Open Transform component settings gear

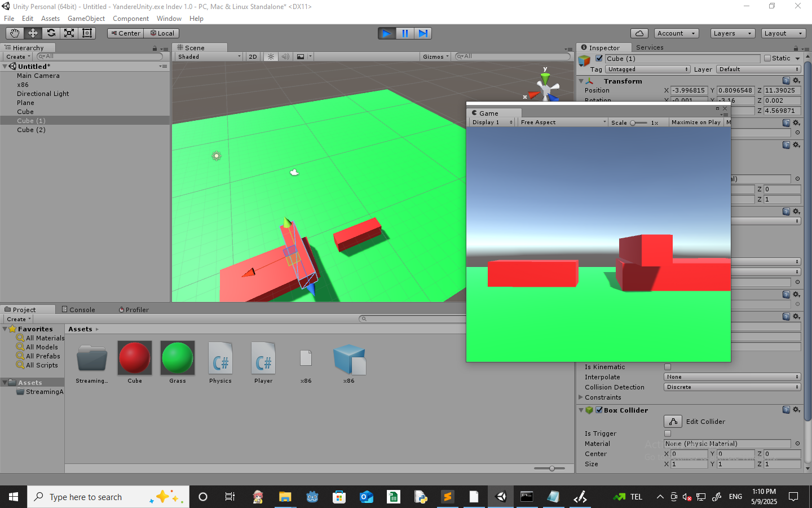(796, 81)
